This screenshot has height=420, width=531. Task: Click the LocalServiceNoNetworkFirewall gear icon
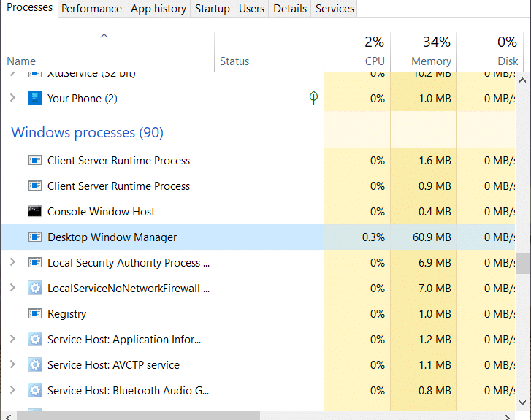[34, 289]
